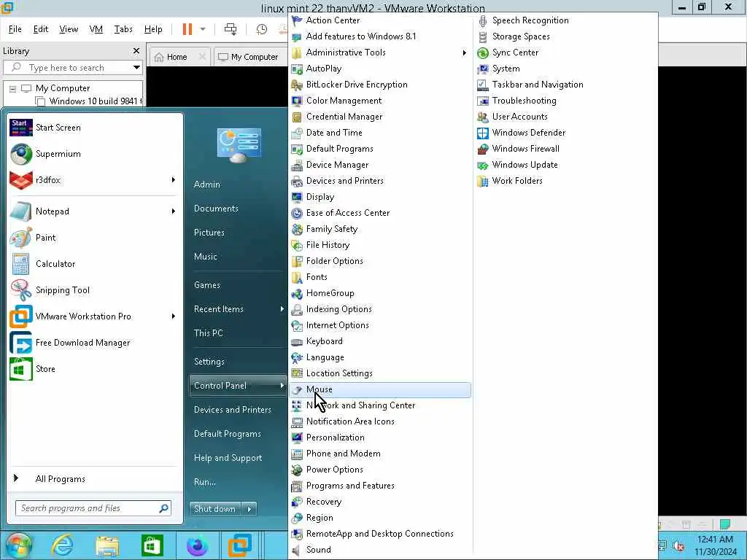Screen dimensions: 747x560
Task: Expand the Notepad jump list arrow
Action: (174, 211)
